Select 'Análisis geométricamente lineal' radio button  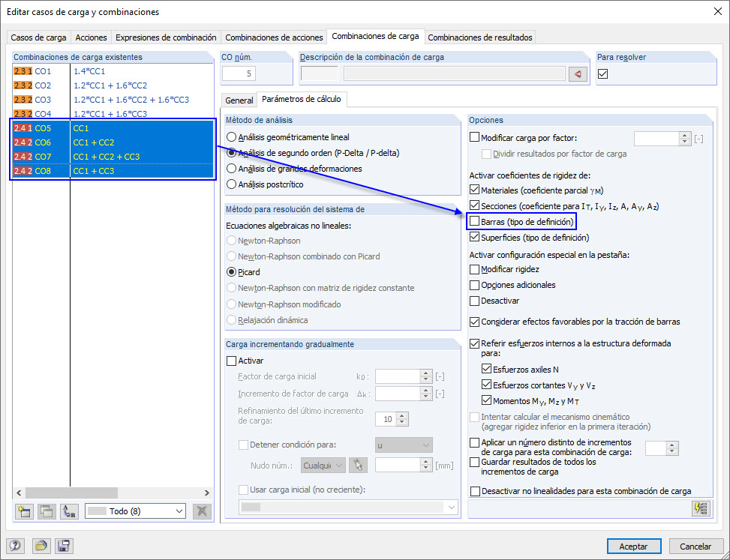tap(232, 135)
